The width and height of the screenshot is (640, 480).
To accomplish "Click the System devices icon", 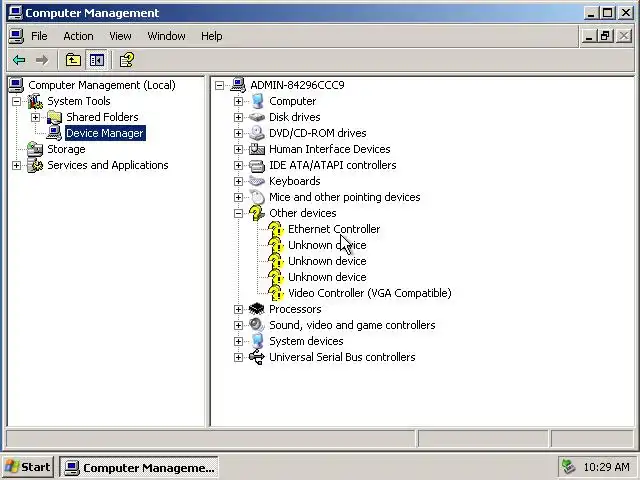I will [257, 341].
